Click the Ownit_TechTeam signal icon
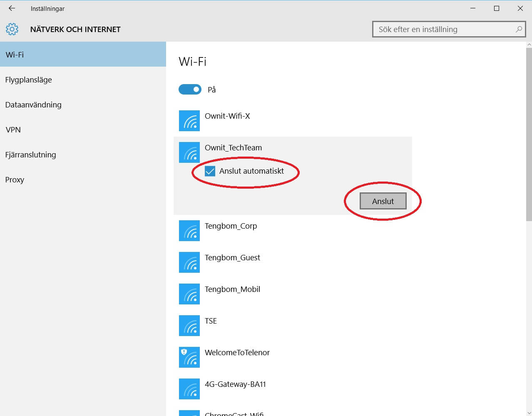The height and width of the screenshot is (416, 532). pyautogui.click(x=189, y=152)
